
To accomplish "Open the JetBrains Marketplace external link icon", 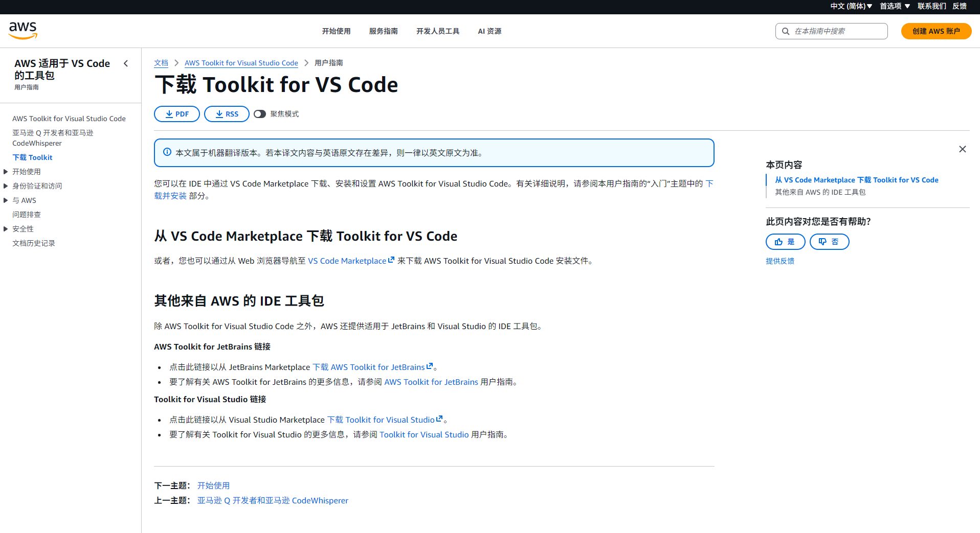I will click(429, 366).
